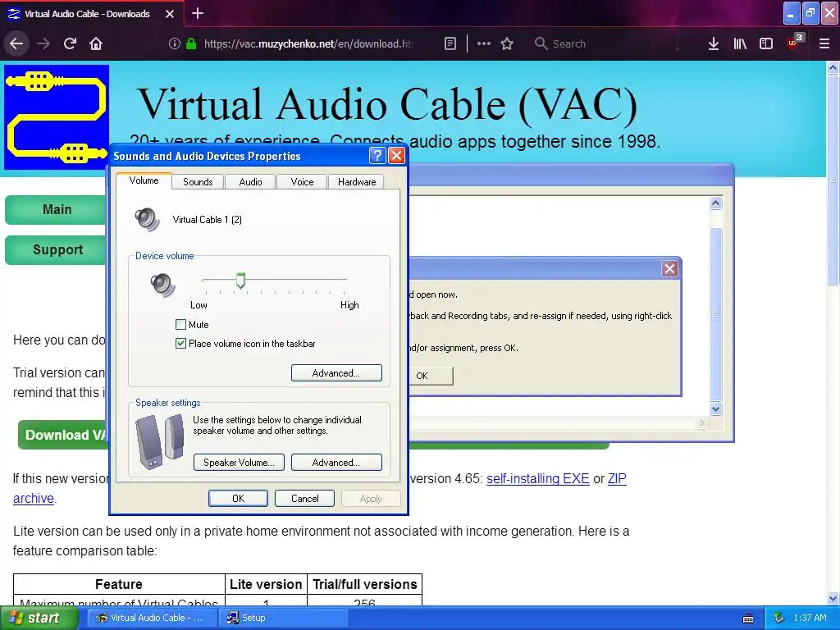The image size is (840, 630).
Task: Click the tray icon beside the clock
Action: pyautogui.click(x=778, y=618)
